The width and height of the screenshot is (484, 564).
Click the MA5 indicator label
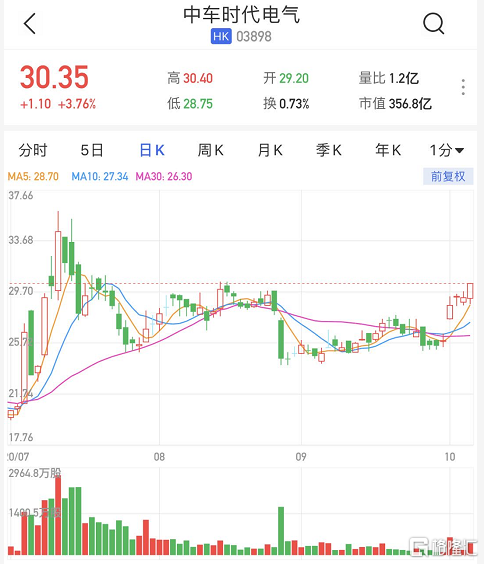[33, 177]
